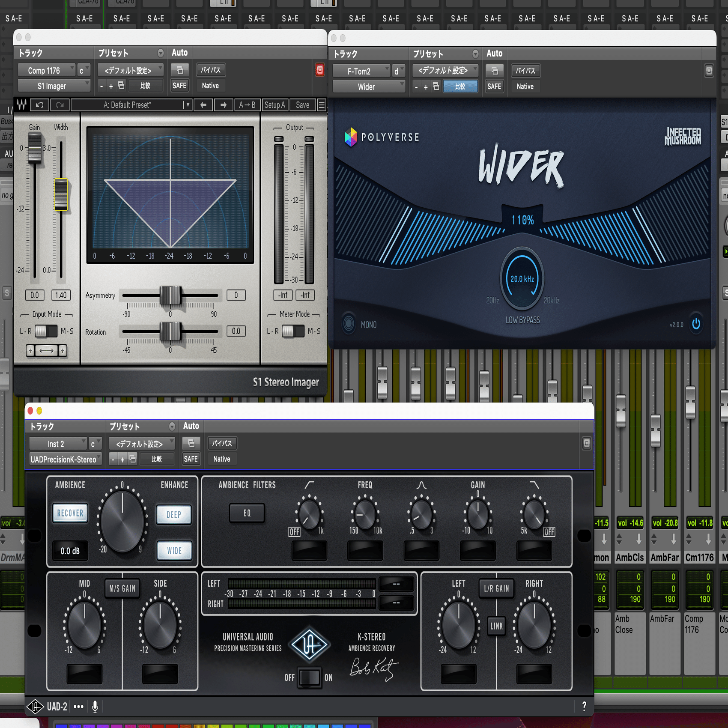Image resolution: width=728 pixels, height=728 pixels.
Task: Click the RECOVER ambience button
Action: coord(70,513)
